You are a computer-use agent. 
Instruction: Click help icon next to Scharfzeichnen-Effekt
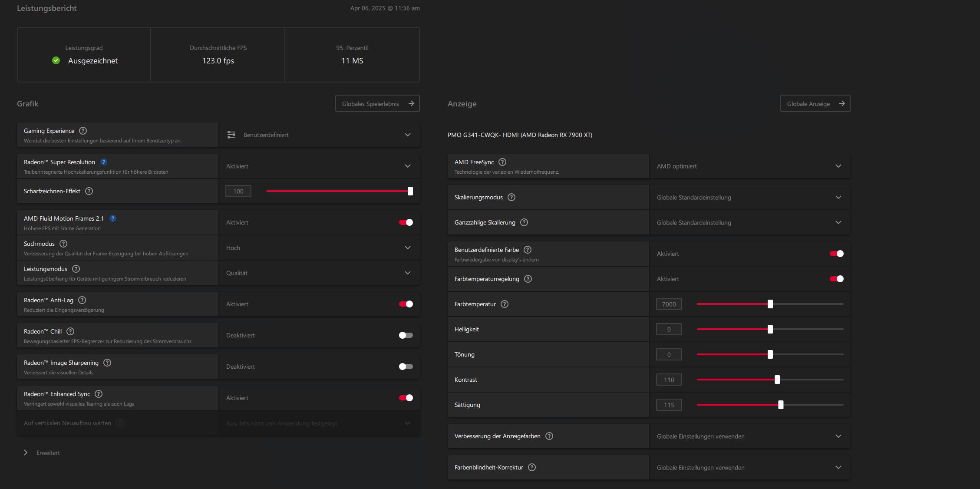89,191
